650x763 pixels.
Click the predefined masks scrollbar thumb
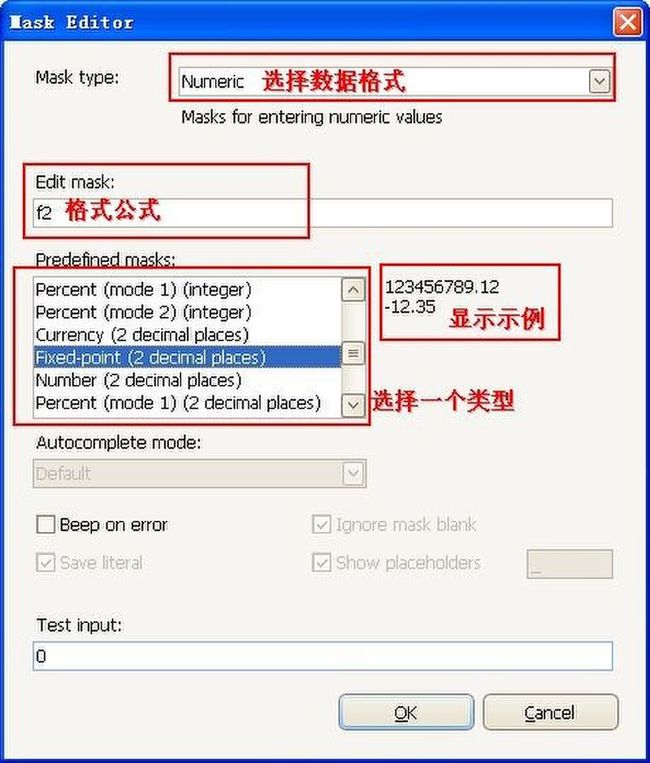(x=353, y=353)
